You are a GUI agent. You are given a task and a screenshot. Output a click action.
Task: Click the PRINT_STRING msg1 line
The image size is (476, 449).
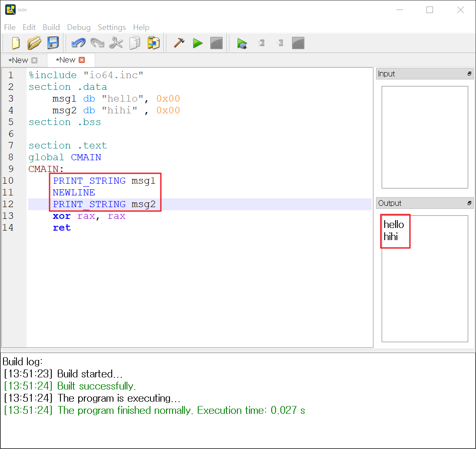click(x=104, y=181)
